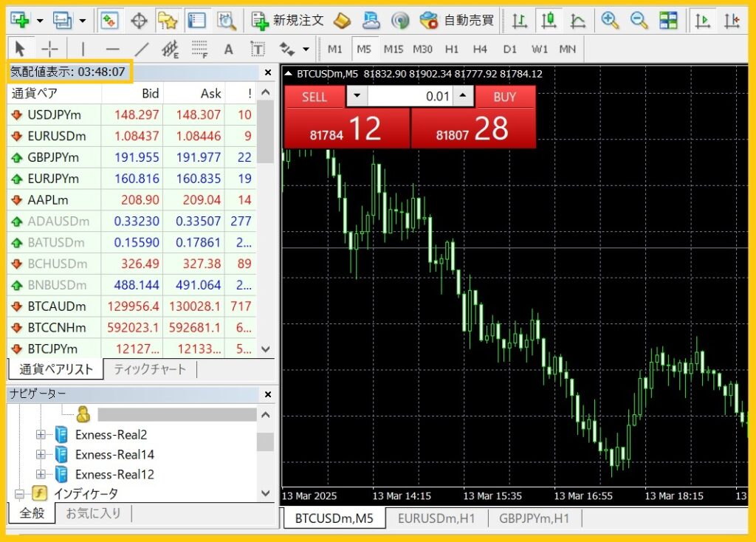Click the 新規注文 (New Order) button

288,20
